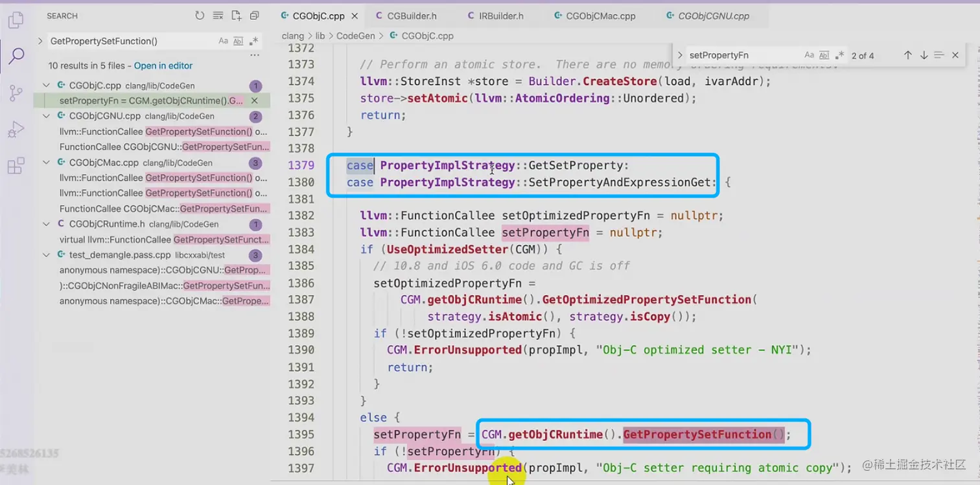Collapse CGObjCMac.cpp search results group
Viewport: 980px width, 485px height.
click(x=46, y=163)
